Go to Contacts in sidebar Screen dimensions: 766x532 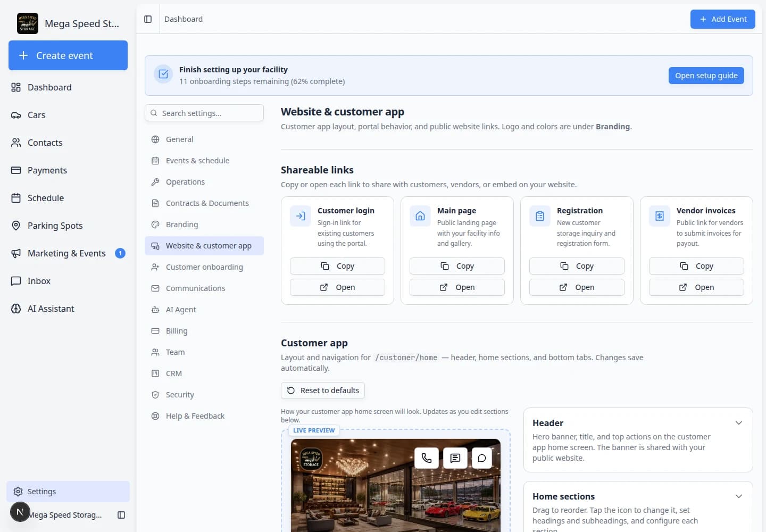click(68, 143)
